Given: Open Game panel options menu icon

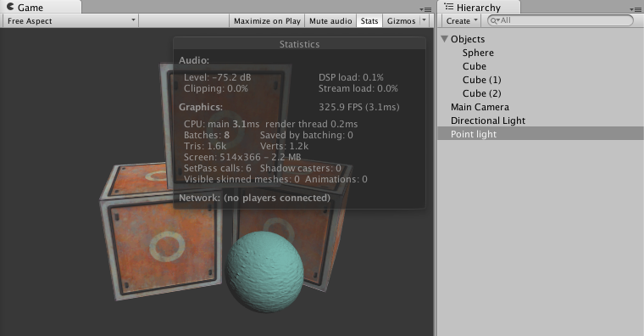Looking at the screenshot, I should tap(425, 9).
